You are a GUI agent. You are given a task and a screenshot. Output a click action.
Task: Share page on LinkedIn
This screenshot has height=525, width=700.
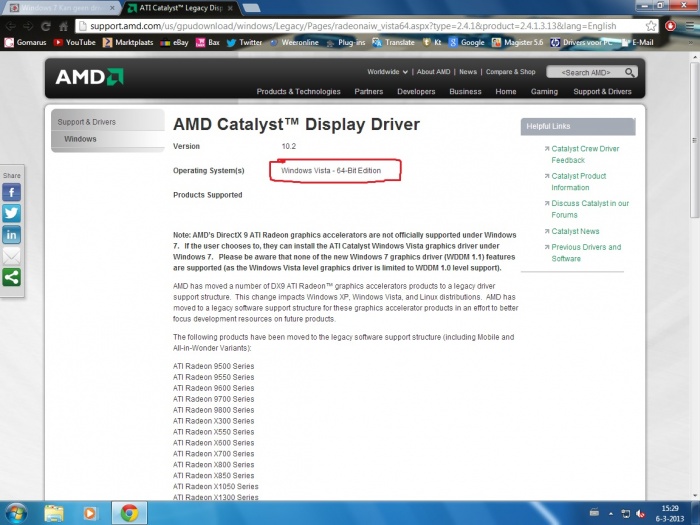coord(12,235)
